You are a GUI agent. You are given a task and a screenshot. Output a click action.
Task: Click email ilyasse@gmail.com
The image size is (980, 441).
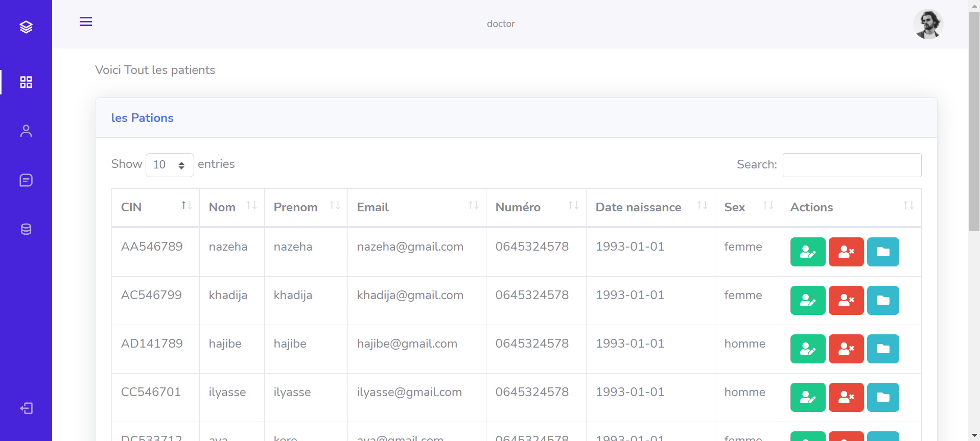(409, 393)
